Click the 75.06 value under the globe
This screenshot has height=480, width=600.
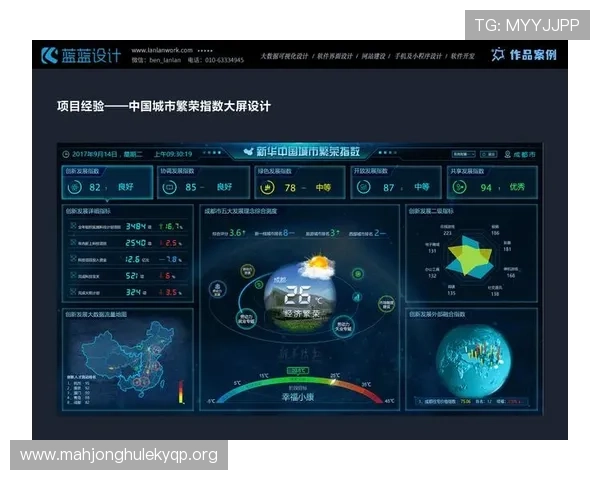pos(465,402)
